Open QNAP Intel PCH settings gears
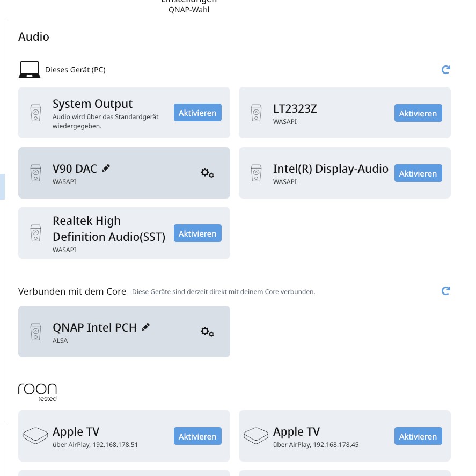 click(x=207, y=332)
